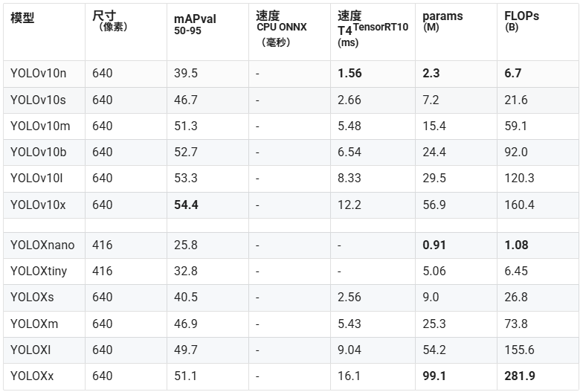Click the mAPval 50-95 column header
Viewport: 583px width, 392px height.
[x=195, y=24]
